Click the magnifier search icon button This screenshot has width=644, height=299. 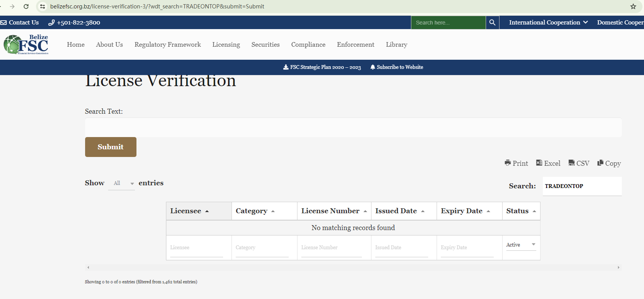(492, 23)
